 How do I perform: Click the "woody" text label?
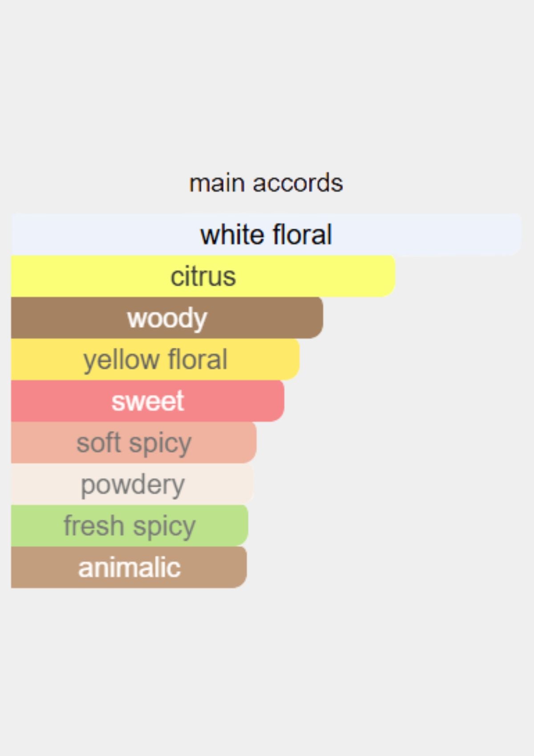167,318
